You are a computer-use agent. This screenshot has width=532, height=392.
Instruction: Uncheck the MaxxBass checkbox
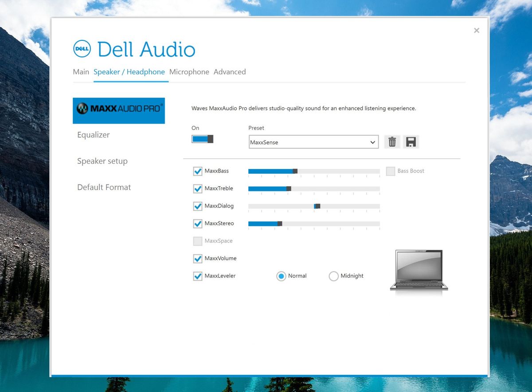tap(198, 171)
